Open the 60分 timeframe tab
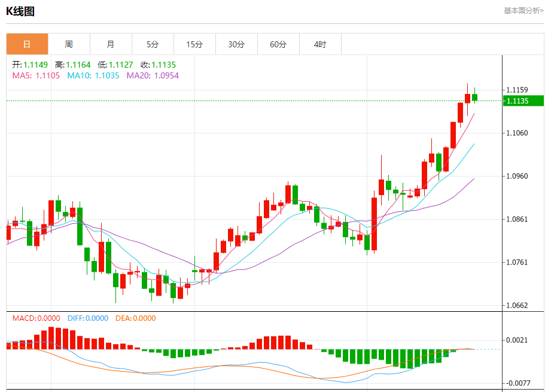Screen dimensions: 548x392 [x=279, y=44]
